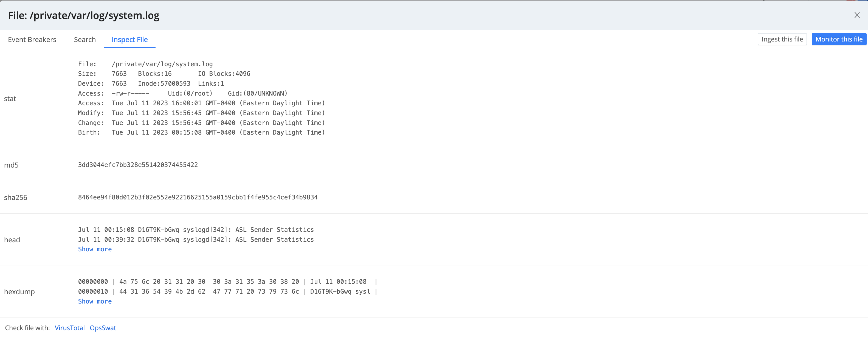Click the Access permissions line
The height and width of the screenshot is (345, 868).
coord(182,93)
